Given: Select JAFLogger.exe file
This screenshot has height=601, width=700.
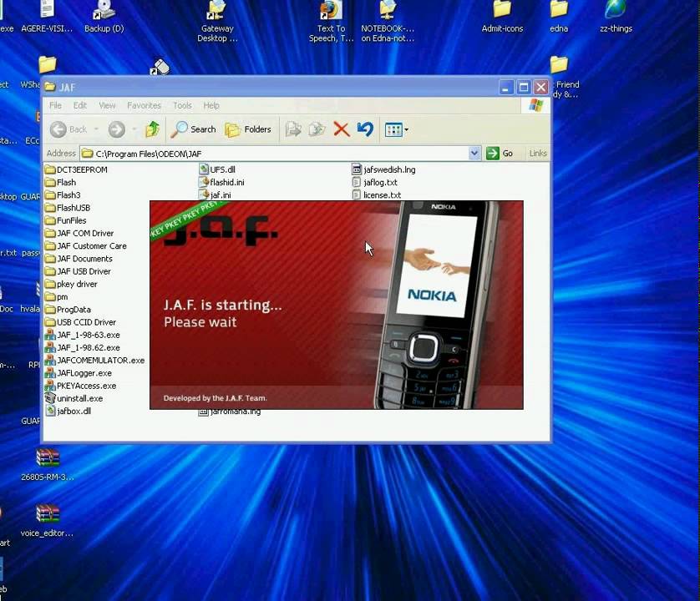Looking at the screenshot, I should tap(79, 373).
